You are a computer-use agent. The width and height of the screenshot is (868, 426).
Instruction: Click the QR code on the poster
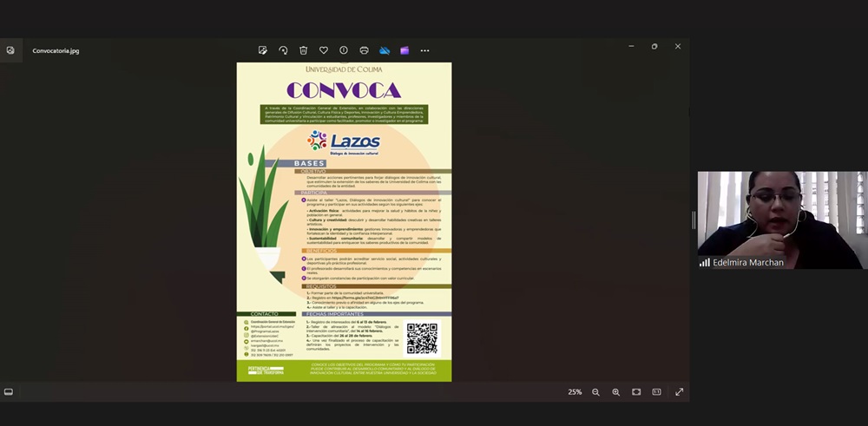pyautogui.click(x=422, y=338)
